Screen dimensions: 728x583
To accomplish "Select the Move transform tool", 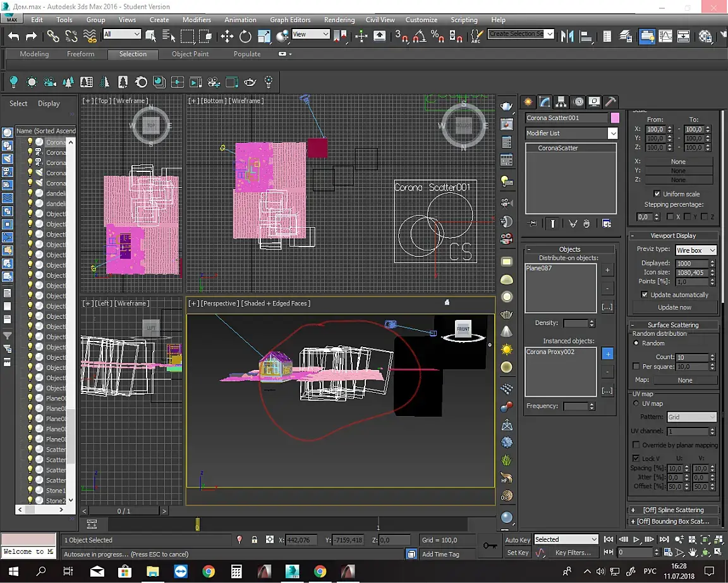I will (x=227, y=36).
